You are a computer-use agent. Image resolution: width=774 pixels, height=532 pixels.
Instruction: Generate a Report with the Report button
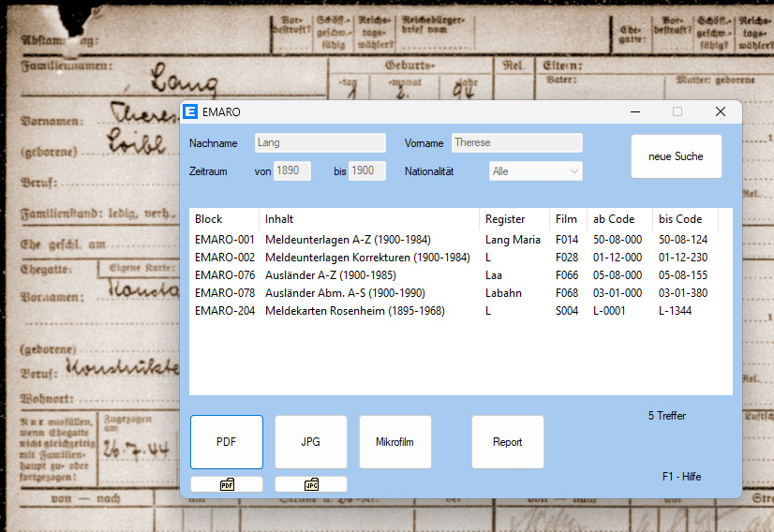[x=508, y=442]
